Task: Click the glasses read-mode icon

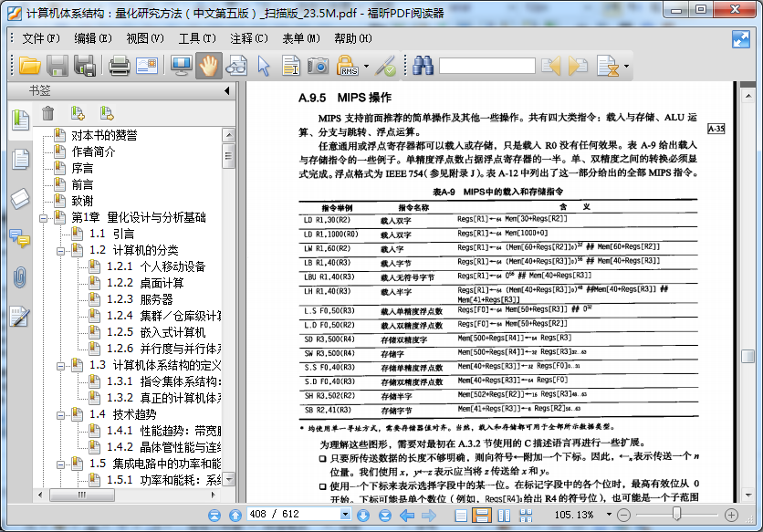Action: click(236, 65)
